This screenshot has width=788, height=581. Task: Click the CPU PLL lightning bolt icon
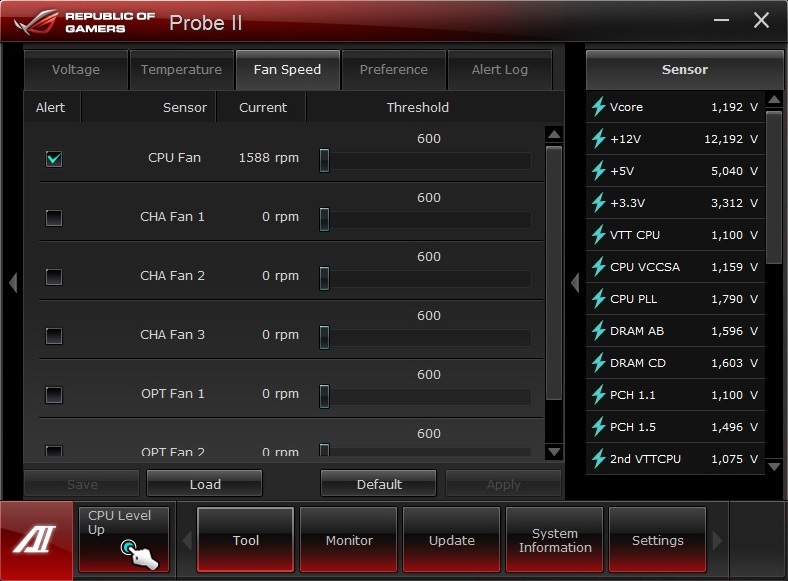599,299
